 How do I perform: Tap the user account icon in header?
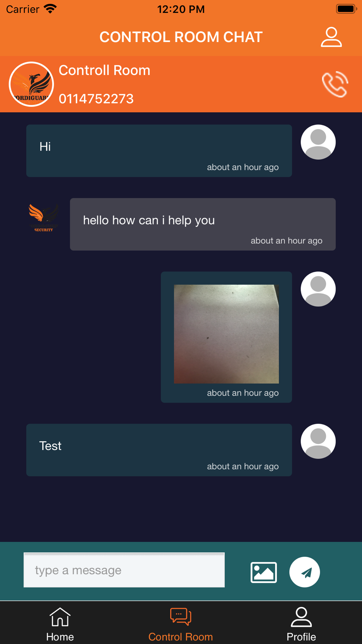331,37
